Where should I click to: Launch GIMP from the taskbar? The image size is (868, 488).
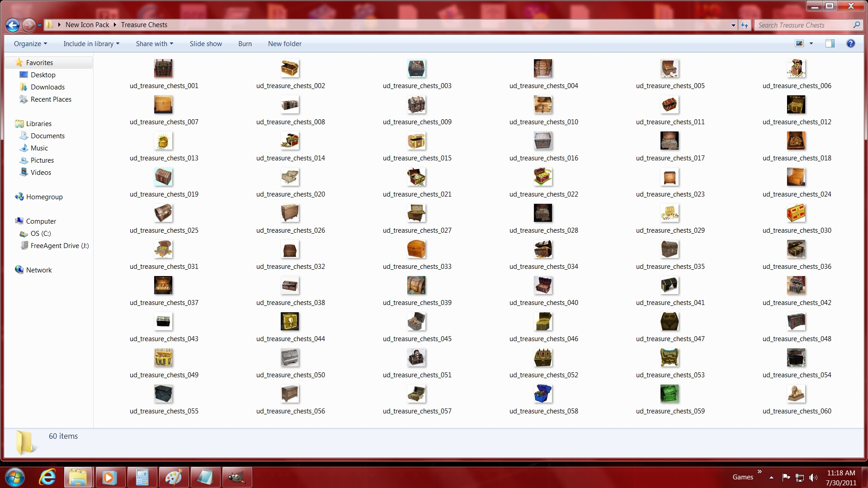coord(236,477)
